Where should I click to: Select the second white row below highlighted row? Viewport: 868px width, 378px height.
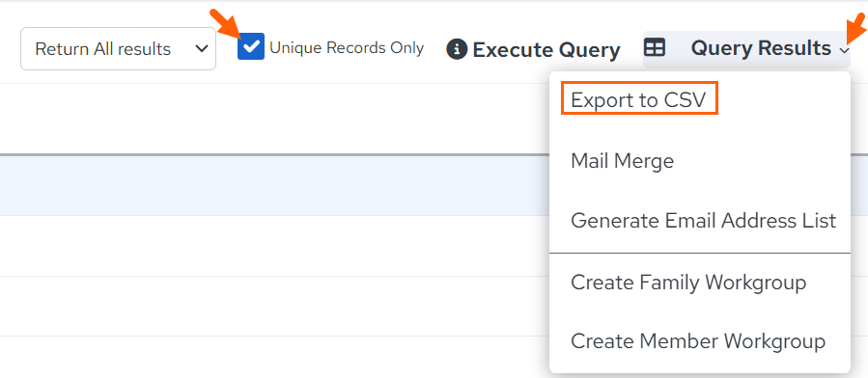pos(274,306)
